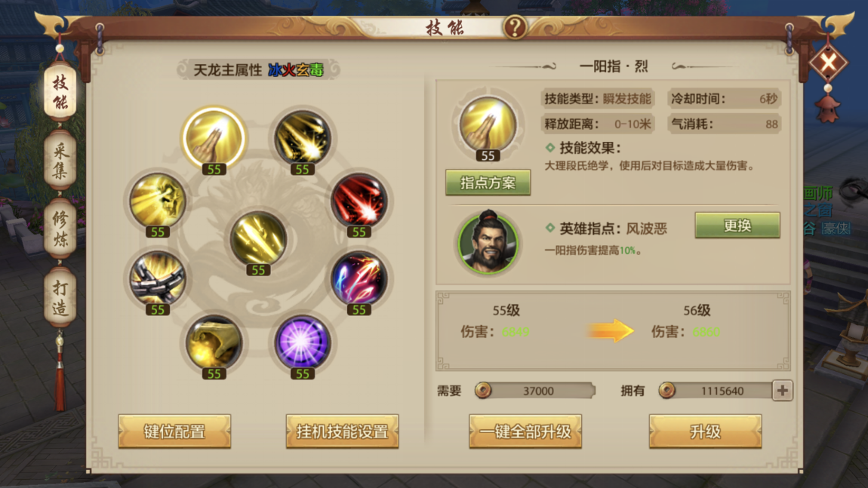Screen dimensions: 868x488
Task: Click the 更换 hero change button
Action: pos(737,226)
